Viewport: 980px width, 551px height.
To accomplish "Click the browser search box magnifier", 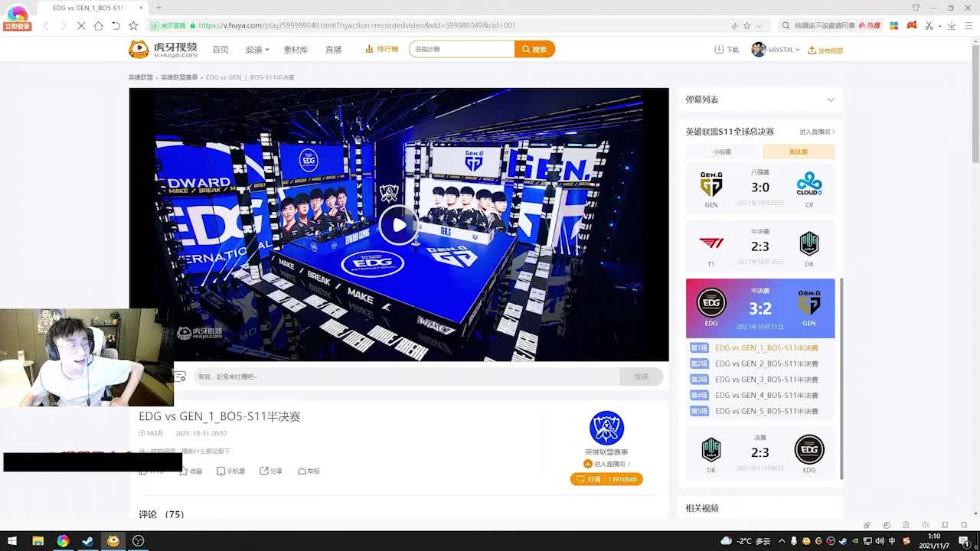I will click(786, 25).
